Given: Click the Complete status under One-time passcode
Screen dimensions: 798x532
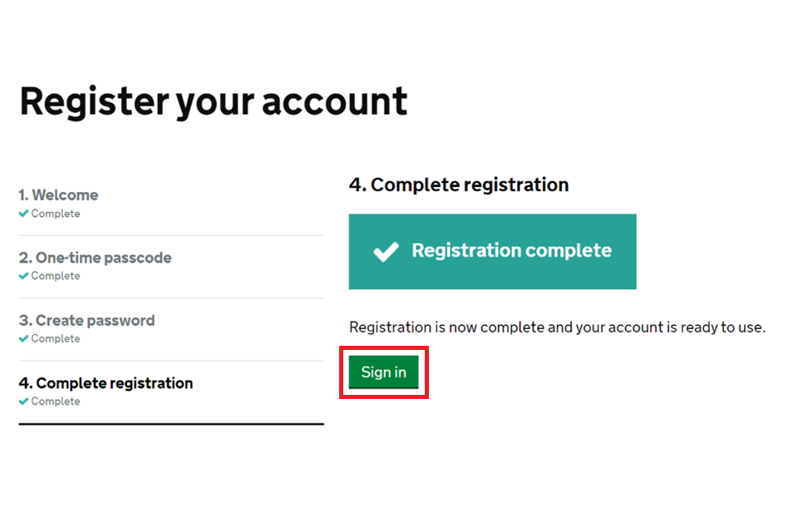Looking at the screenshot, I should 56,276.
